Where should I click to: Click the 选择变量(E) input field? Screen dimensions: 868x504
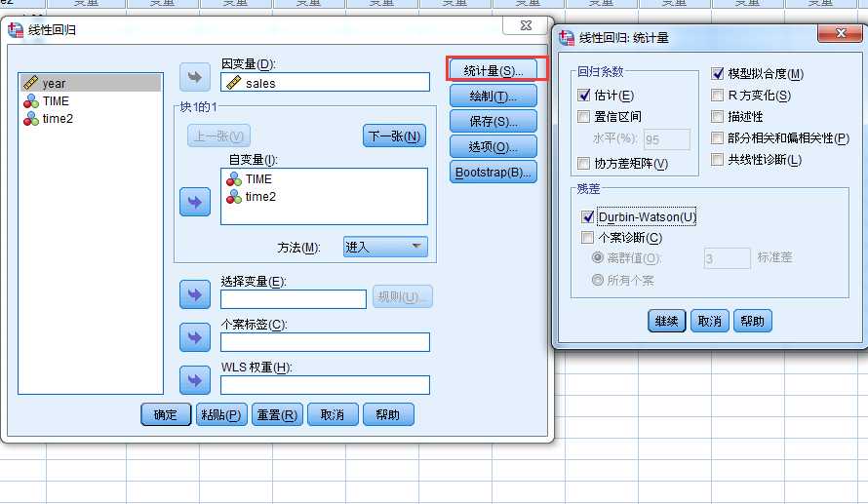[x=294, y=299]
